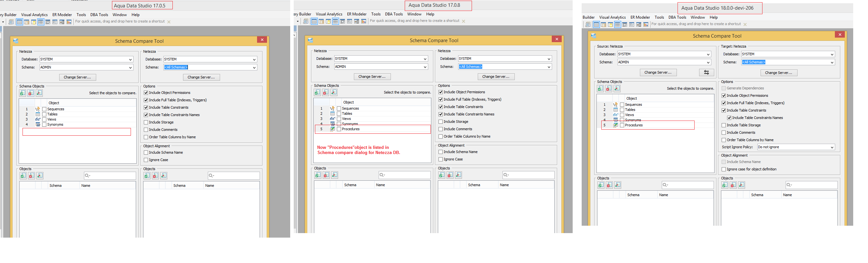This screenshot has height=263, width=868.
Task: Open Script Ignore Policy dropdown, 18.0.0 window
Action: [x=832, y=147]
